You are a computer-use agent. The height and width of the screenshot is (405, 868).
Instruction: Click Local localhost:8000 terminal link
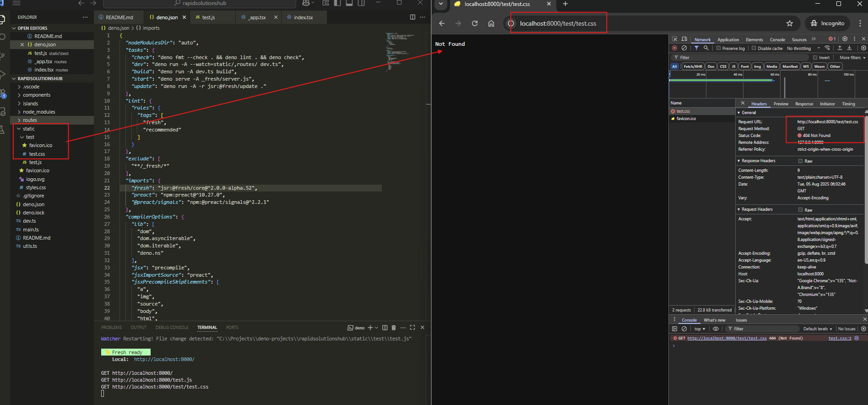[164, 359]
